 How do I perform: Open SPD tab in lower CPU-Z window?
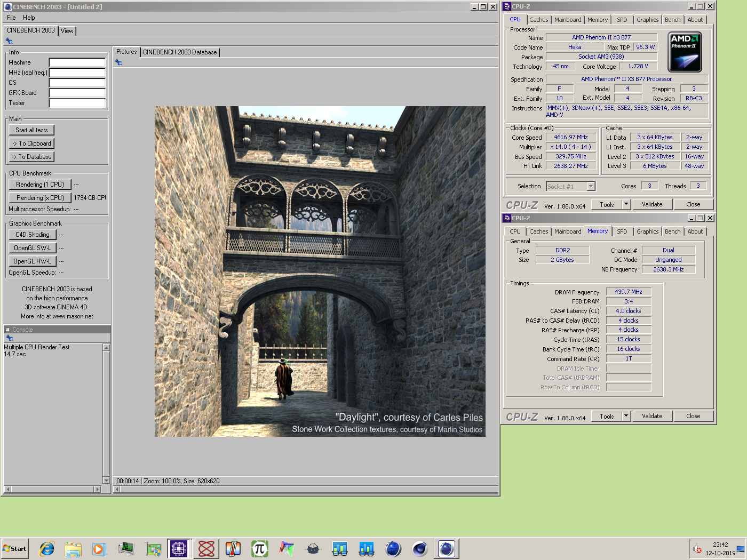click(x=622, y=231)
